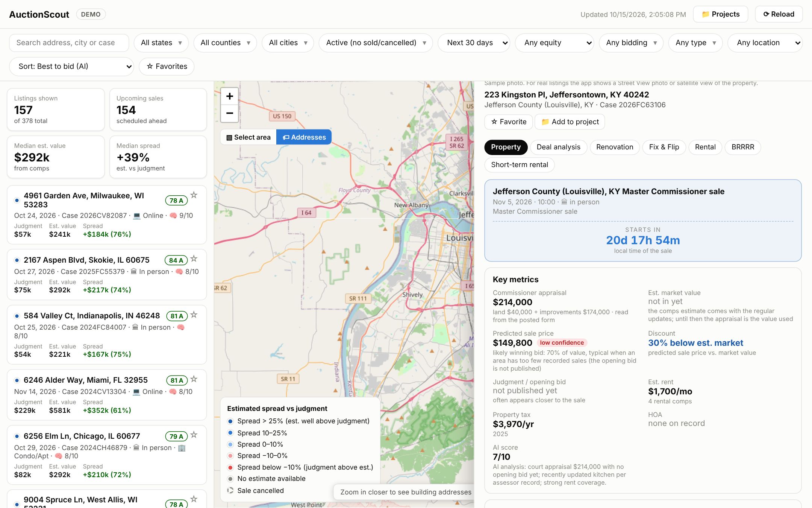Toggle the Favorites filter
The image size is (812, 508).
click(167, 67)
